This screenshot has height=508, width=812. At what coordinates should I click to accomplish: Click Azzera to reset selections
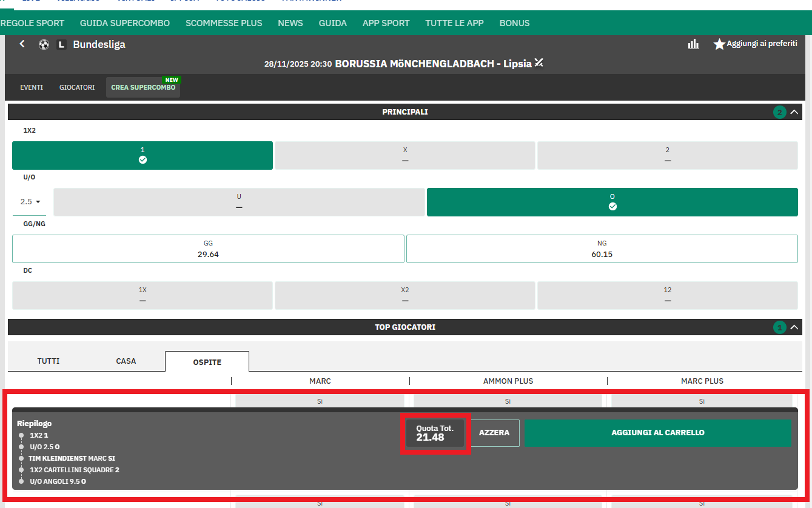coord(494,433)
